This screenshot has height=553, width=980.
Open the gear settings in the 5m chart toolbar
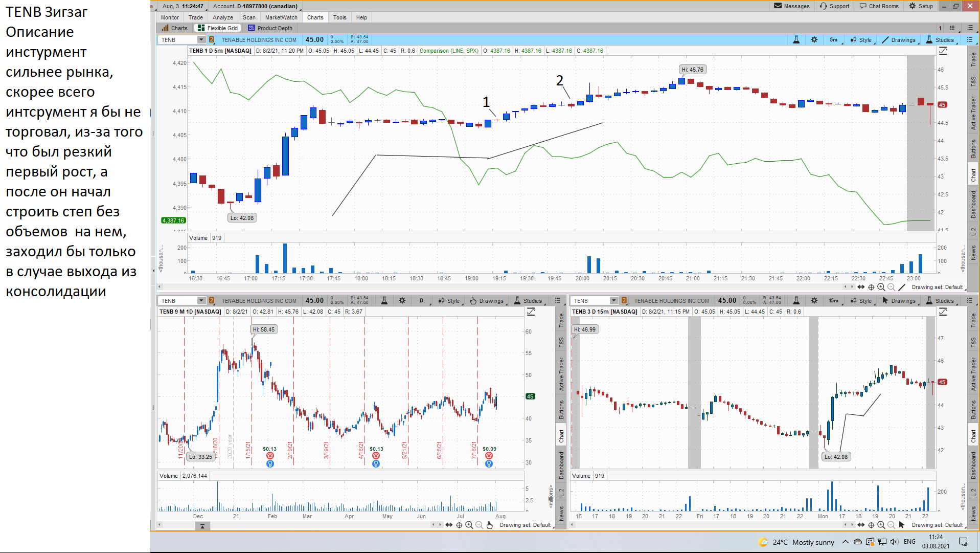pyautogui.click(x=814, y=40)
